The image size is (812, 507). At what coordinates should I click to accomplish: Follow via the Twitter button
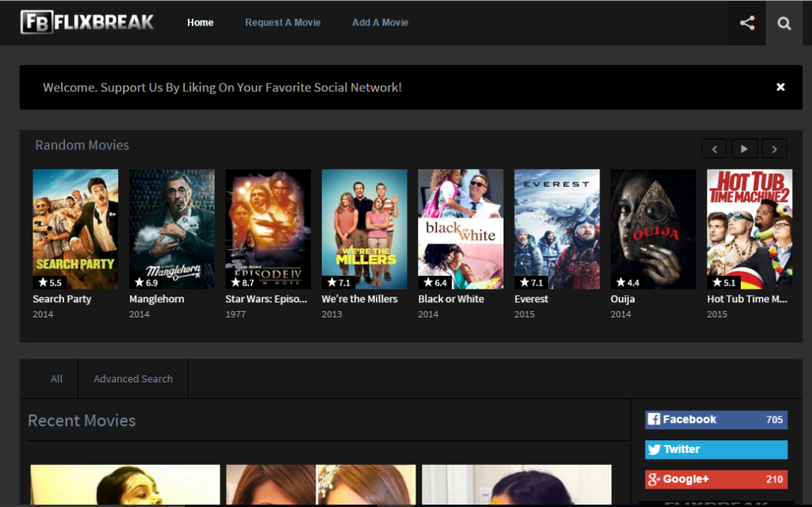pyautogui.click(x=716, y=449)
